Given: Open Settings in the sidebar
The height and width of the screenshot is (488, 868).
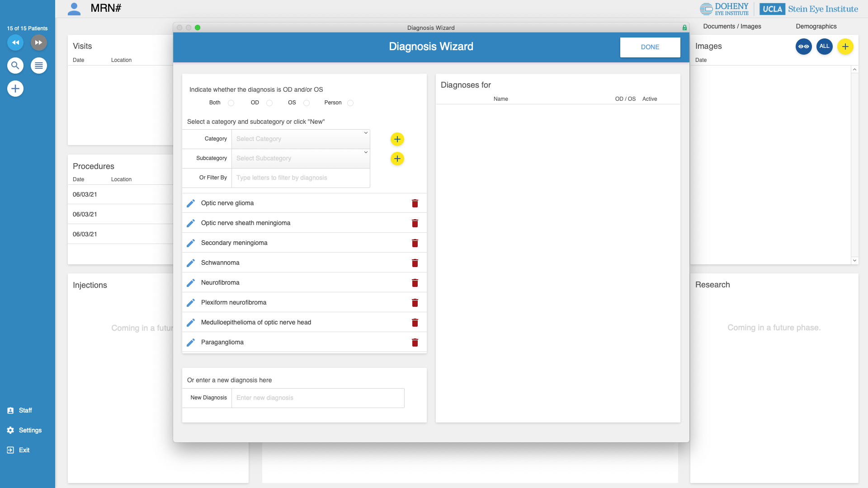Looking at the screenshot, I should (30, 430).
